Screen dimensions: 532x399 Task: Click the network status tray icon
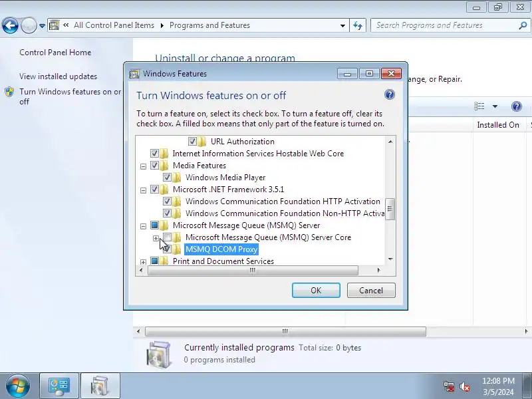click(x=449, y=386)
